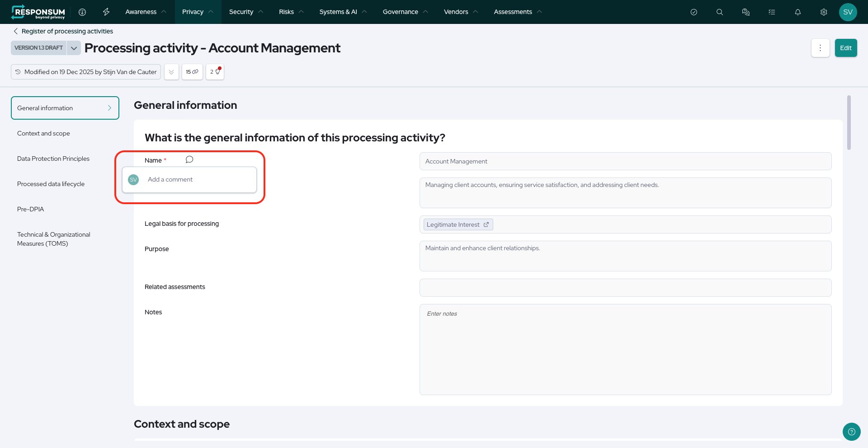The width and height of the screenshot is (868, 448).
Task: Open the search magnifier icon
Action: (x=720, y=12)
